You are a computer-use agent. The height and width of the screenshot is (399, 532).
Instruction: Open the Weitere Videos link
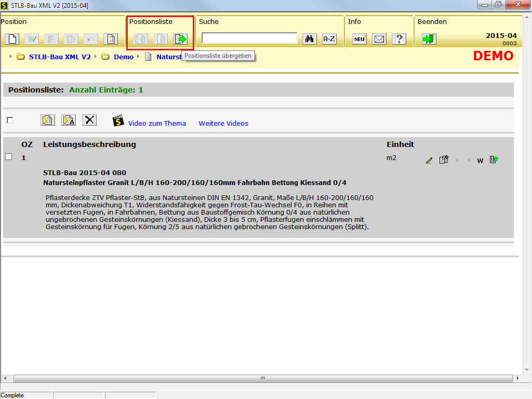[x=223, y=124]
